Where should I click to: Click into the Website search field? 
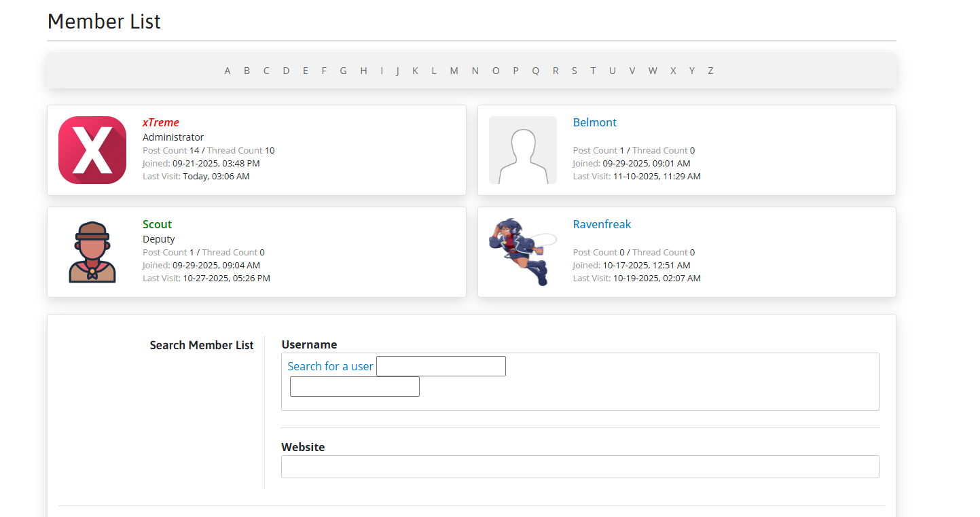click(x=580, y=467)
